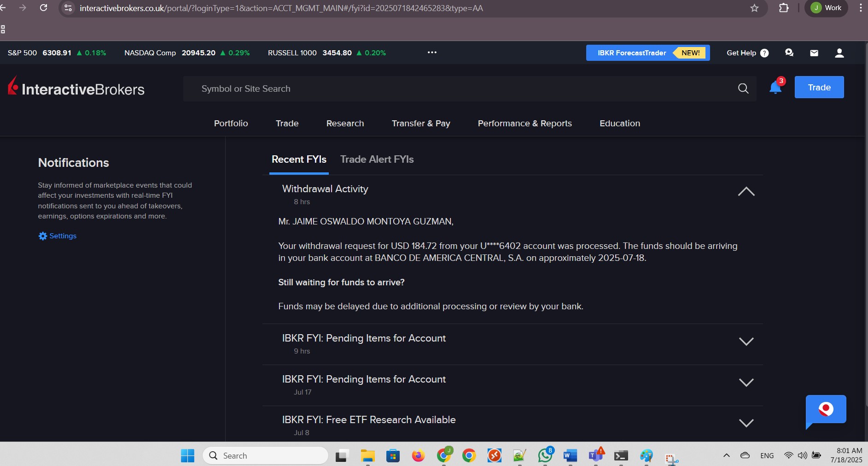This screenshot has height=466, width=868.
Task: Click the Settings gear icon
Action: coord(43,236)
